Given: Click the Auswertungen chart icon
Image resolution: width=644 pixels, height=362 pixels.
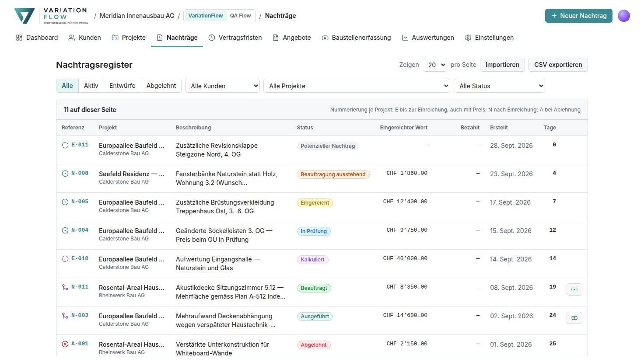Looking at the screenshot, I should [405, 38].
